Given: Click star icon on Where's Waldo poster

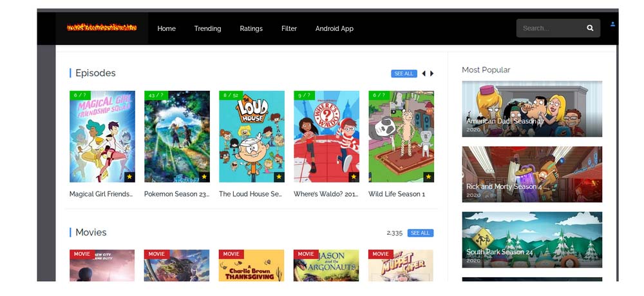Looking at the screenshot, I should pos(354,177).
